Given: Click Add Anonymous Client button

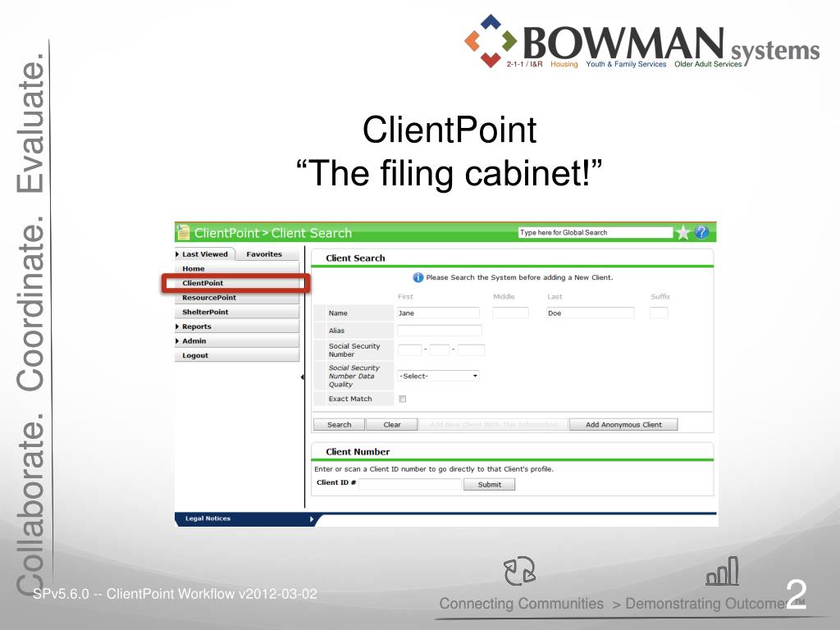Looking at the screenshot, I should pos(623,424).
